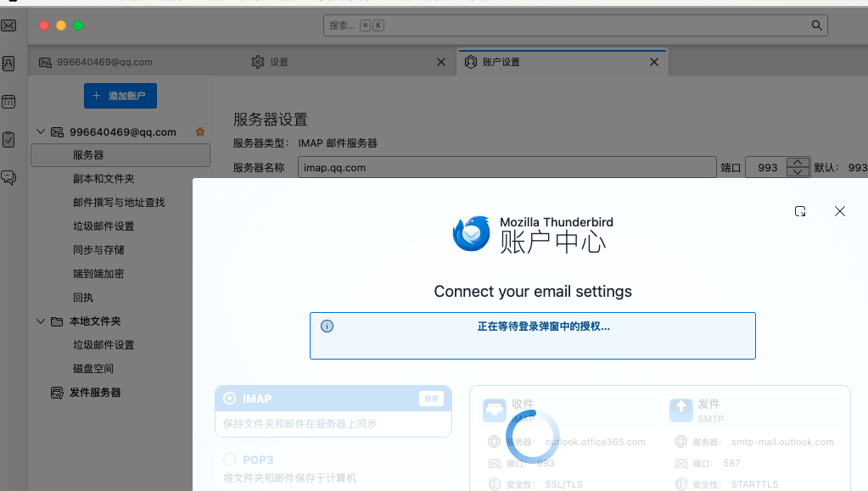The height and width of the screenshot is (491, 868).
Task: Close the 账户设置 tab
Action: pyautogui.click(x=654, y=62)
